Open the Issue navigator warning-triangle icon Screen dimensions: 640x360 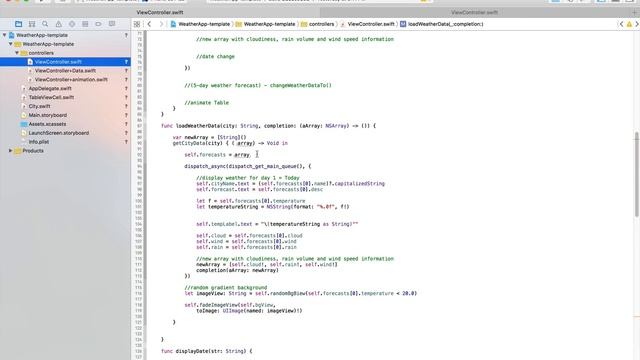tap(58, 24)
